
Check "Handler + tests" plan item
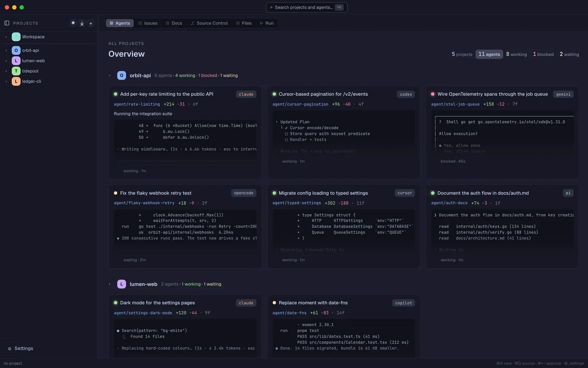pos(306,140)
